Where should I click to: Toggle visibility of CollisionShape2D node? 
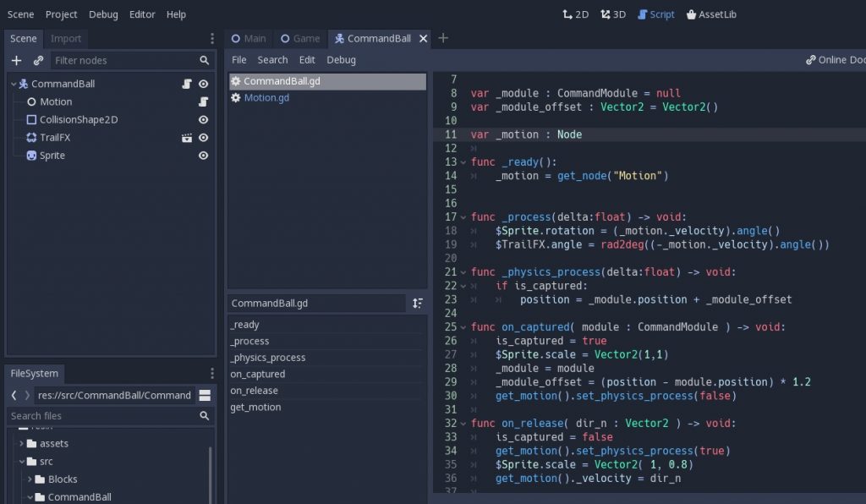(x=203, y=120)
